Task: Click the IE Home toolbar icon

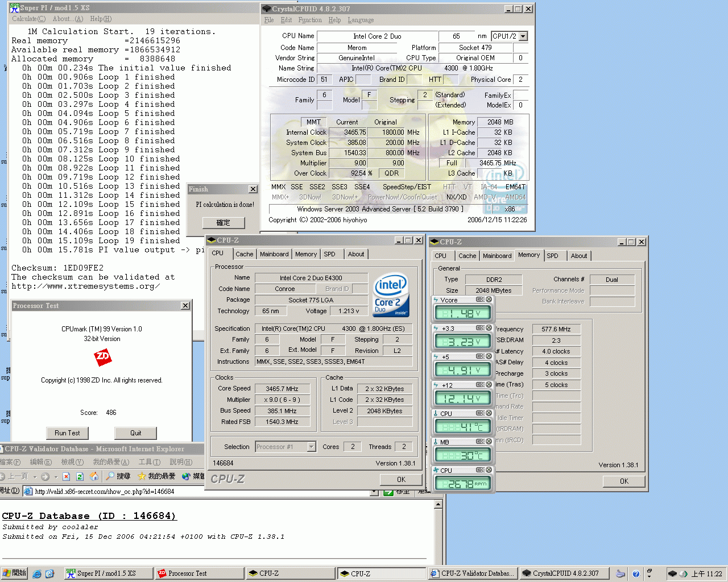Action: coord(94,476)
